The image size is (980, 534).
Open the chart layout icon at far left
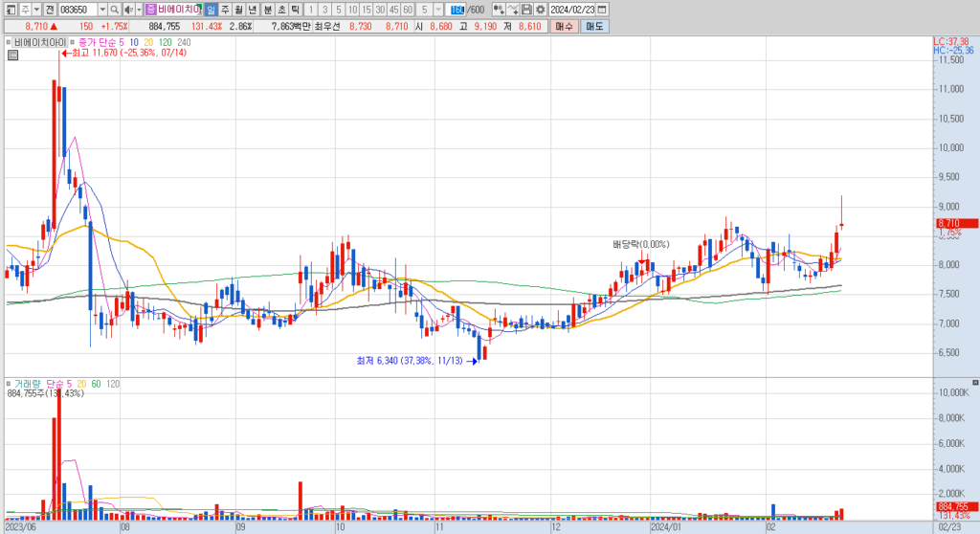tap(11, 10)
